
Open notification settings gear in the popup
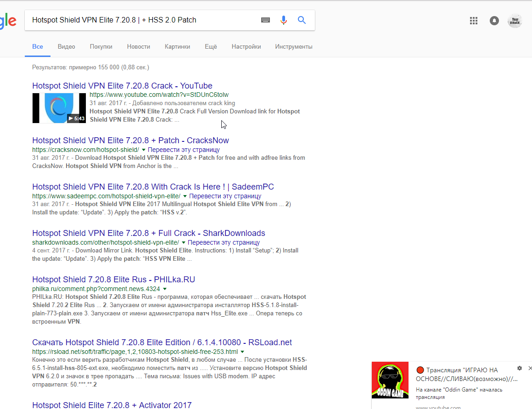pyautogui.click(x=520, y=368)
